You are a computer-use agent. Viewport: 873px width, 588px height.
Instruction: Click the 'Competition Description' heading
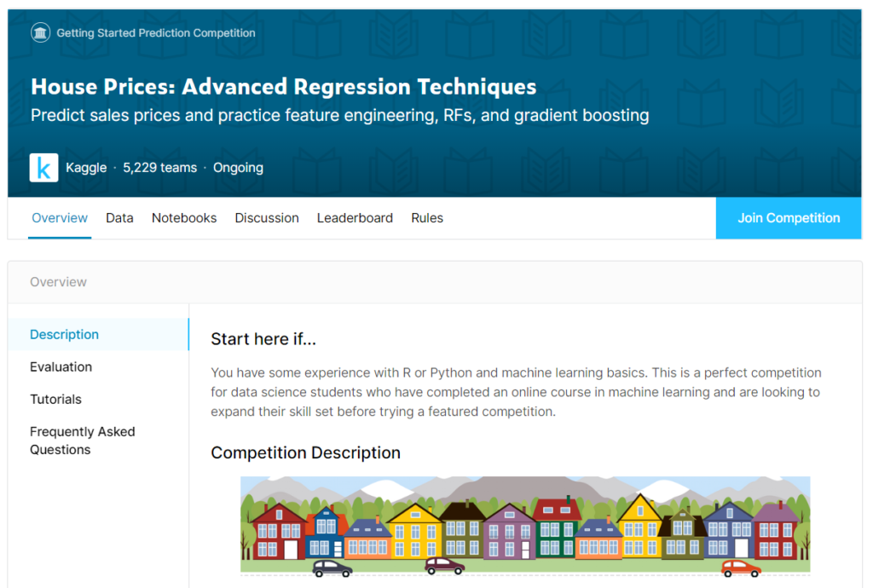tap(306, 453)
